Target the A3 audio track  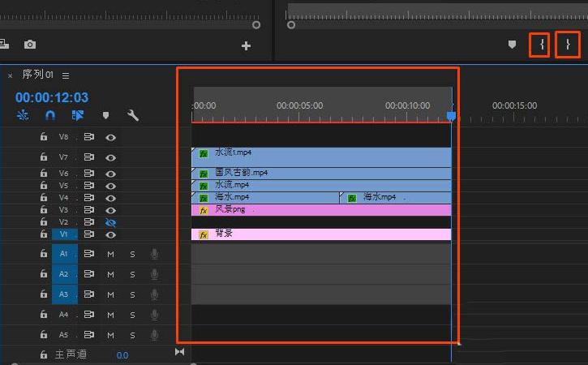(65, 294)
